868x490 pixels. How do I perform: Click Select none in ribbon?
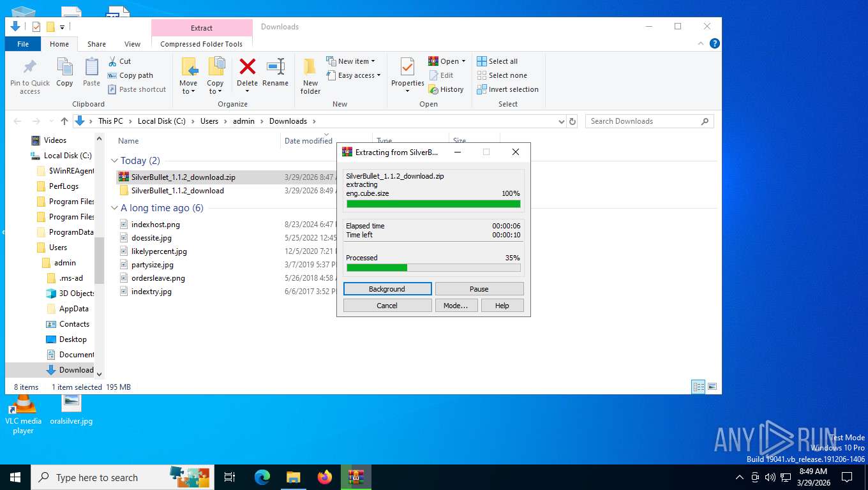pyautogui.click(x=502, y=75)
